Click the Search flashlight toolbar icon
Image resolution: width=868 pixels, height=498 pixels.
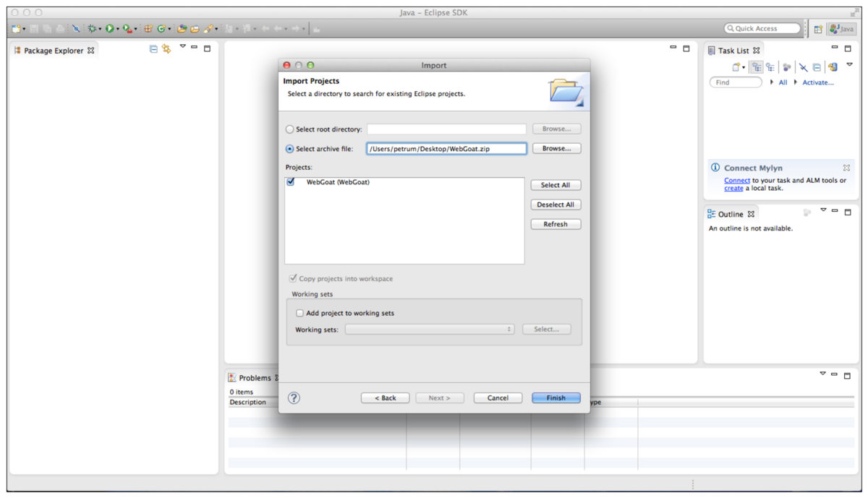pyautogui.click(x=208, y=29)
